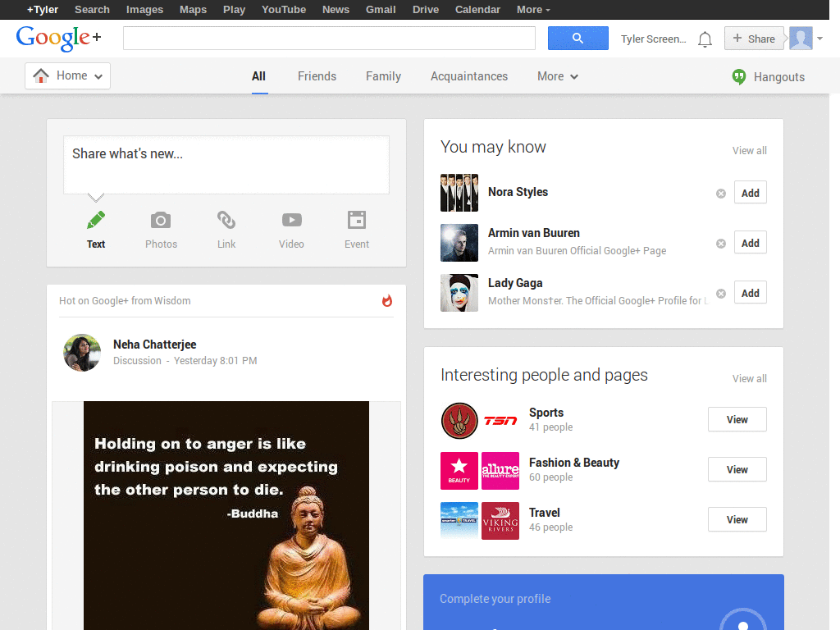
Task: Select the Text pencil icon
Action: (x=96, y=220)
